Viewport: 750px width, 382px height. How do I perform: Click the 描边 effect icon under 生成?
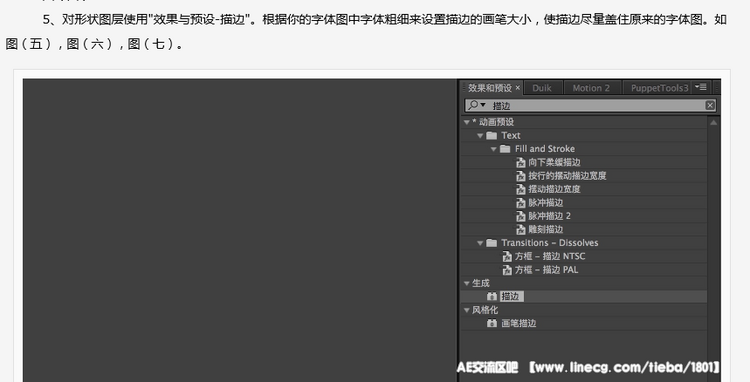coord(492,296)
